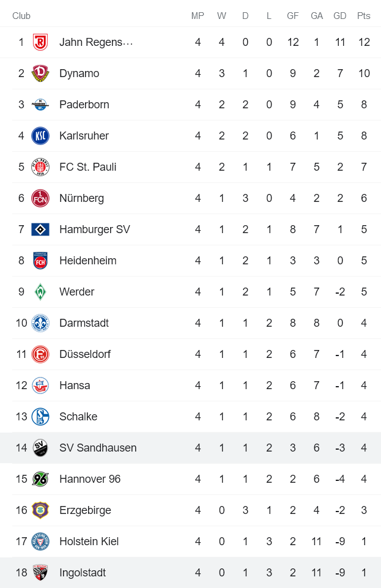The width and height of the screenshot is (381, 588).
Task: Click the FC St. Pauli badge
Action: (39, 167)
